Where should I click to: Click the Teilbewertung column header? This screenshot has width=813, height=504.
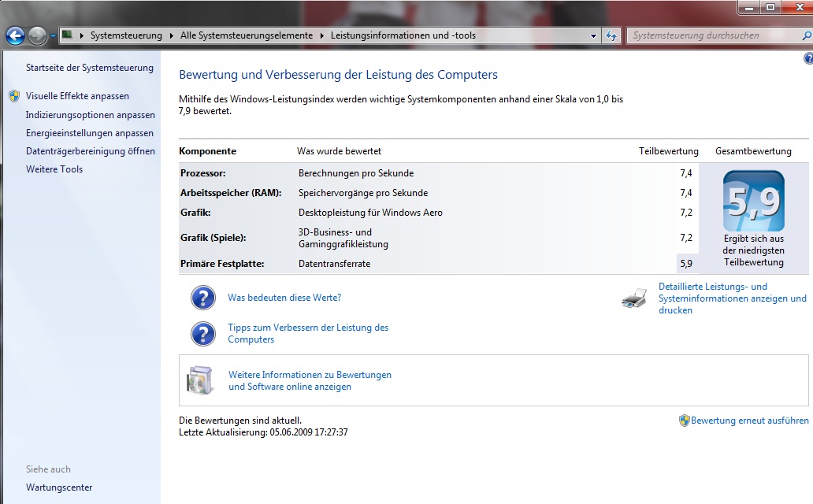tap(668, 151)
